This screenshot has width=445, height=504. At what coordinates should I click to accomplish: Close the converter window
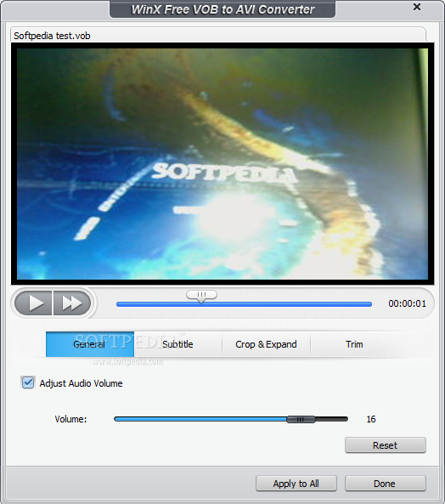(417, 7)
